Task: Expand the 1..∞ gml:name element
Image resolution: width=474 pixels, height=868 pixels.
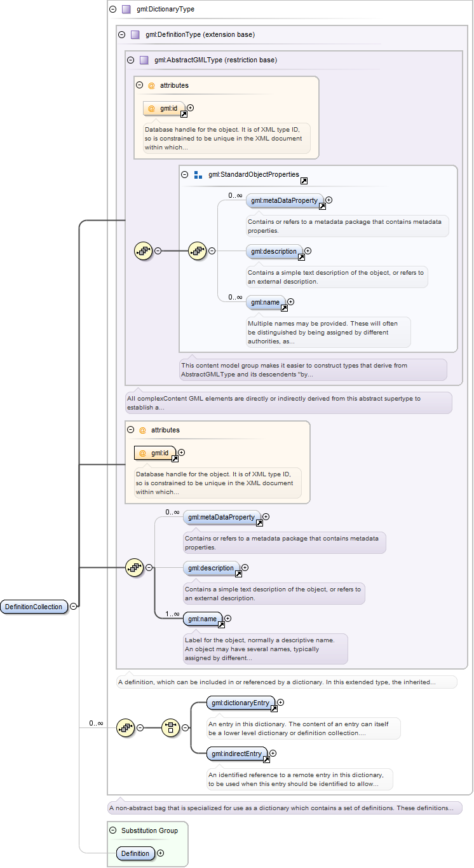Action: tap(227, 619)
